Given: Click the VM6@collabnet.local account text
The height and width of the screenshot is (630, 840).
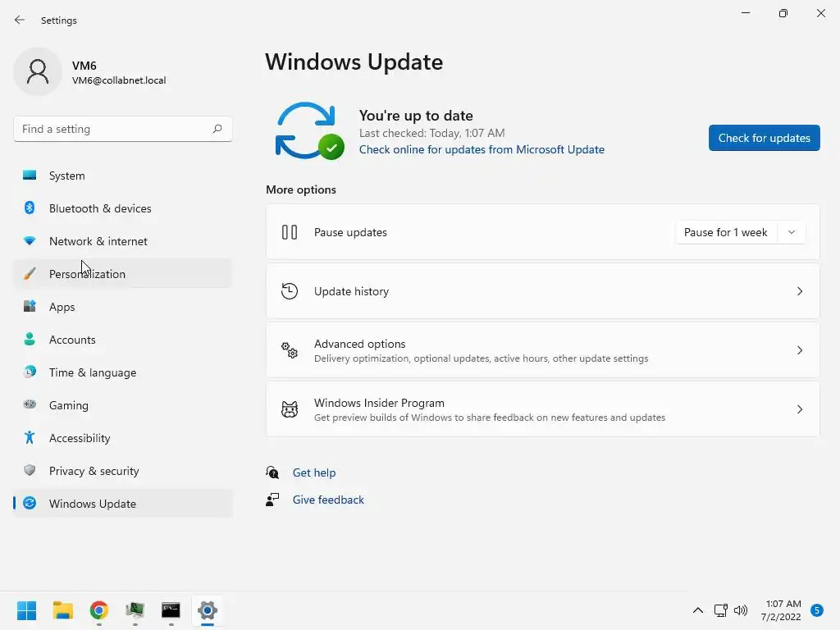Looking at the screenshot, I should (x=119, y=80).
